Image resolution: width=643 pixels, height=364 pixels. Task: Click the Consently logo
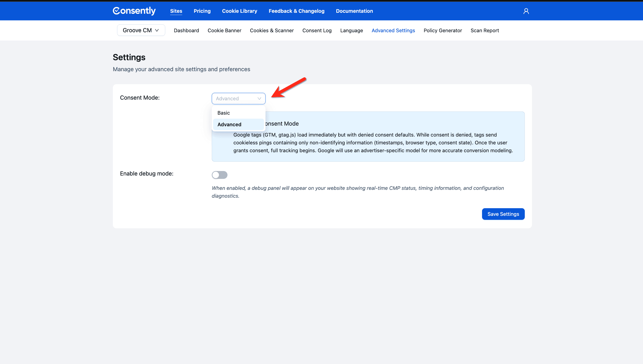[x=134, y=11]
